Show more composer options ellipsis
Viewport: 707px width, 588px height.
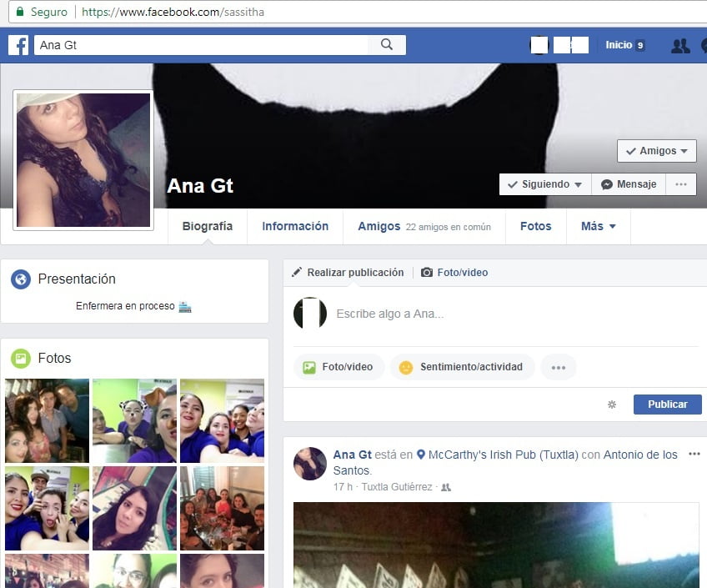tap(559, 368)
